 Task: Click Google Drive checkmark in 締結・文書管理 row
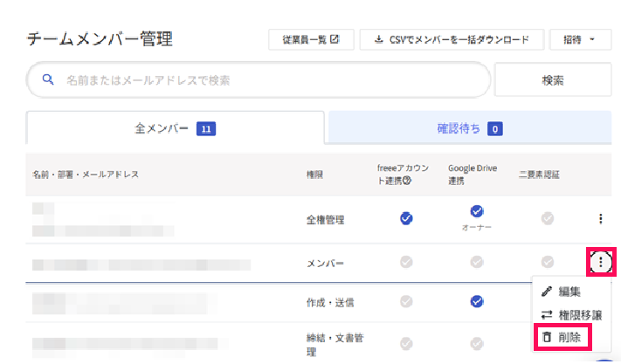(x=477, y=343)
